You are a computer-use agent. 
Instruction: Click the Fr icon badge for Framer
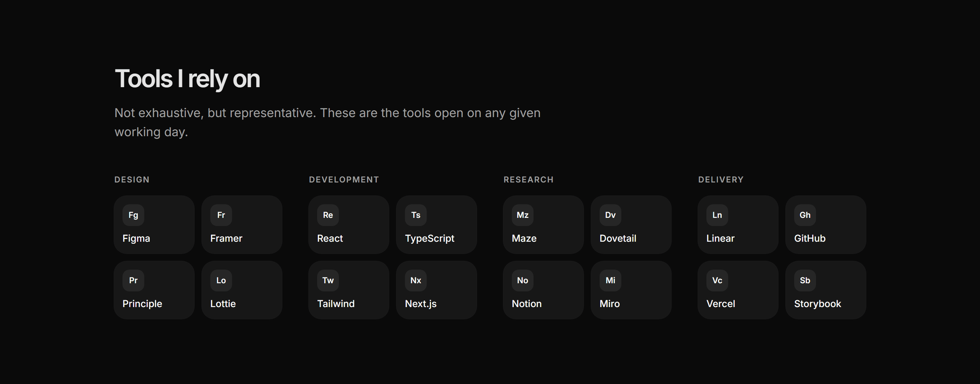coord(221,215)
